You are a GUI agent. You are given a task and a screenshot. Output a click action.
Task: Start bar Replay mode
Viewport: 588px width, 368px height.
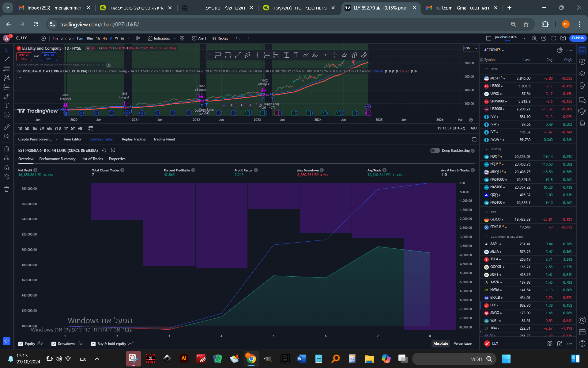tap(220, 38)
